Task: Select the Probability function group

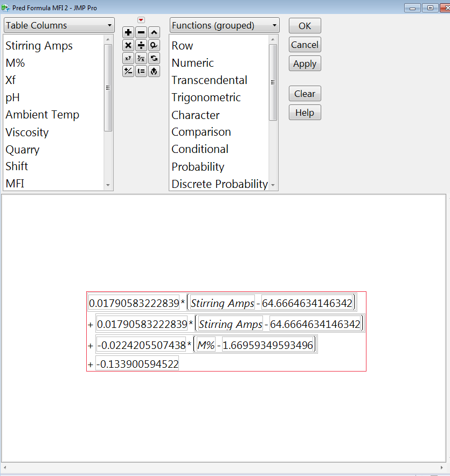Action: (x=198, y=167)
